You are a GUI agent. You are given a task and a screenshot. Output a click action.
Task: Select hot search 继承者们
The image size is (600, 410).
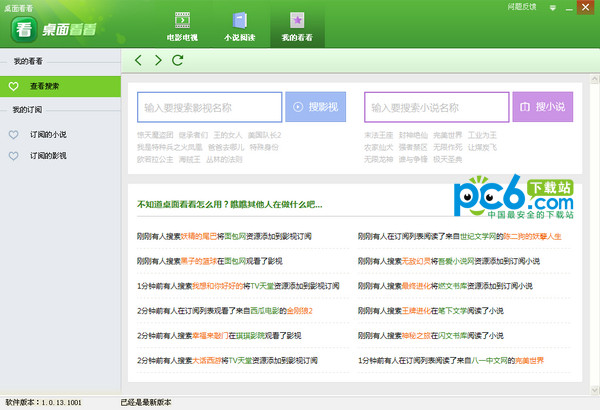193,135
